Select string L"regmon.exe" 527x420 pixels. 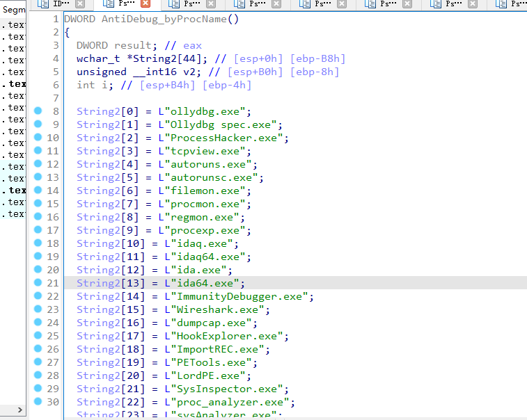click(x=198, y=217)
